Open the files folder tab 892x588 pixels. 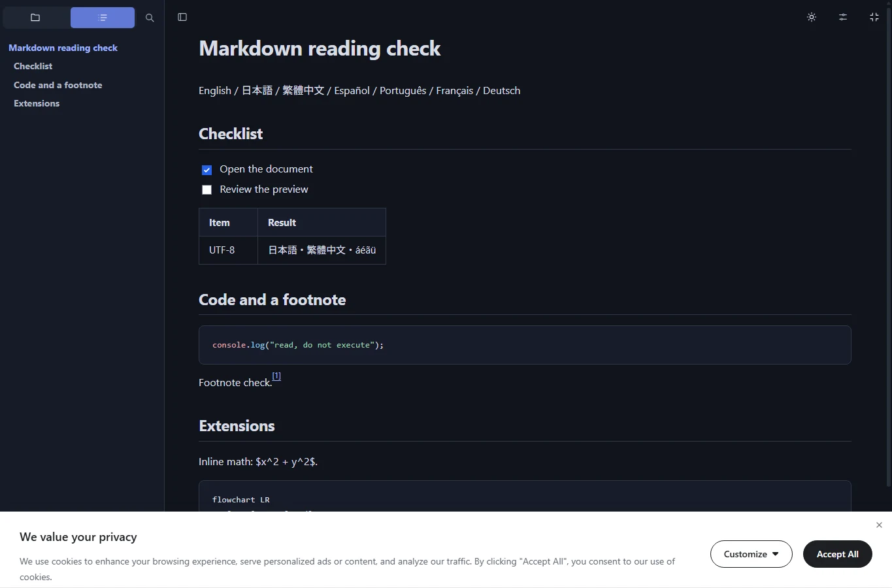(36, 18)
